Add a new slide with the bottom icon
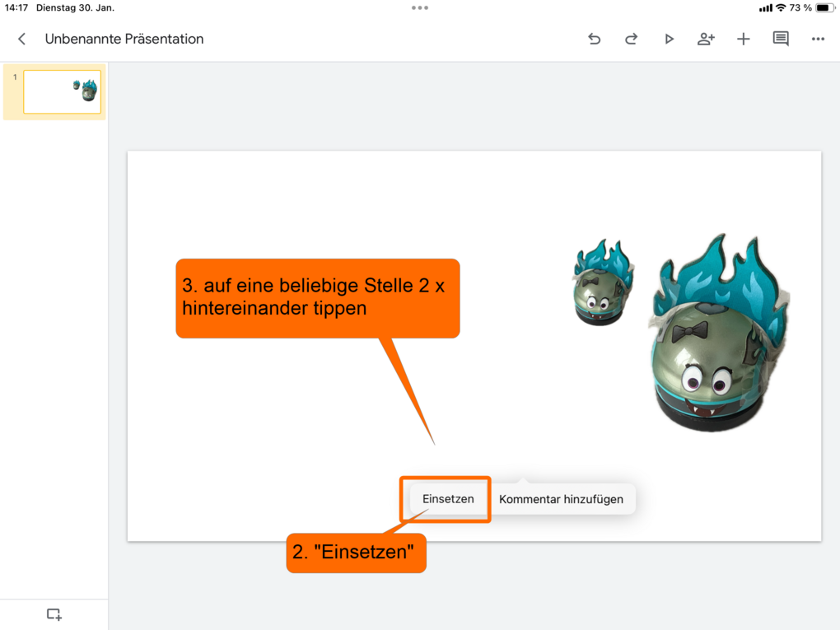 point(54,614)
